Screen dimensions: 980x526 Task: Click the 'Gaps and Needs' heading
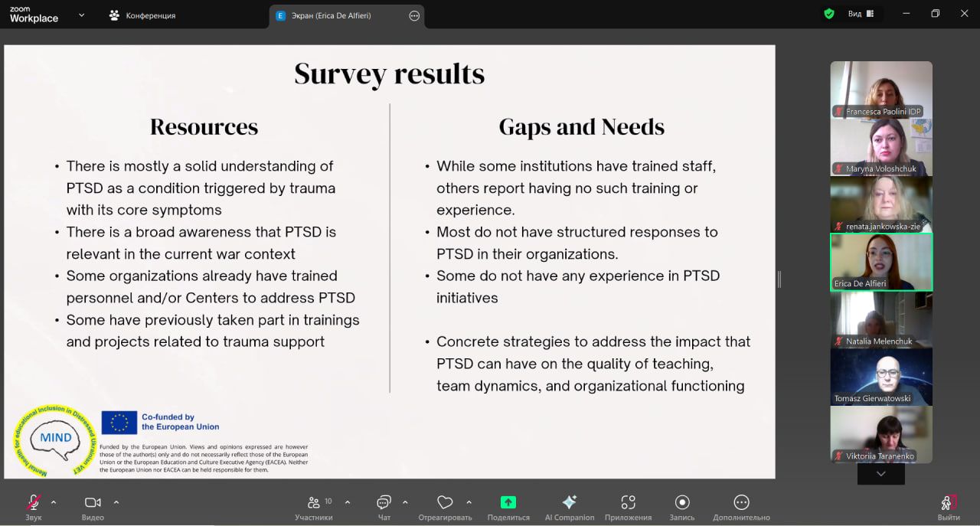click(x=582, y=126)
